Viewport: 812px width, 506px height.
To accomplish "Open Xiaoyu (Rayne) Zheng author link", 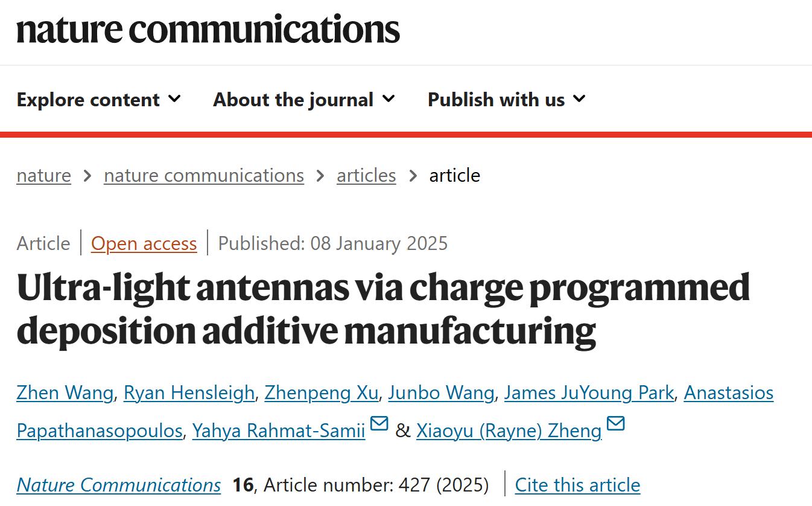I will [509, 431].
